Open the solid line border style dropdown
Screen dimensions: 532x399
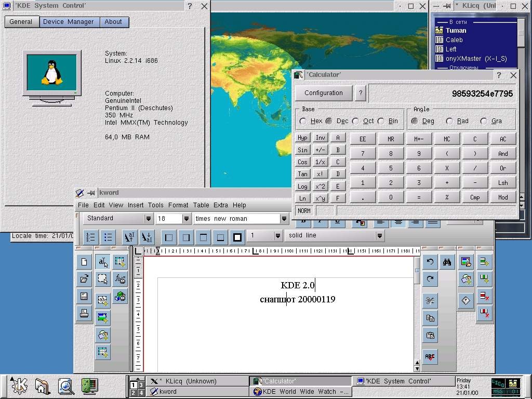pos(380,235)
